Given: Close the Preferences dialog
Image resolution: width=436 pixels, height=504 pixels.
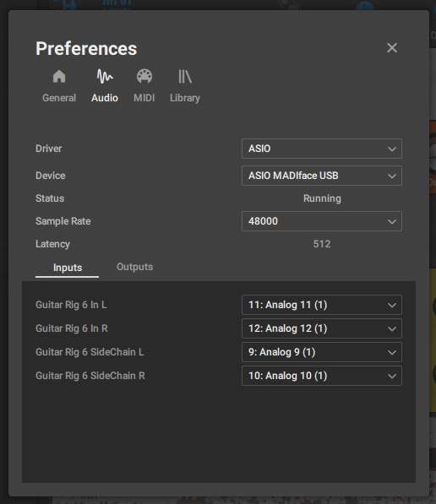Looking at the screenshot, I should click(392, 48).
